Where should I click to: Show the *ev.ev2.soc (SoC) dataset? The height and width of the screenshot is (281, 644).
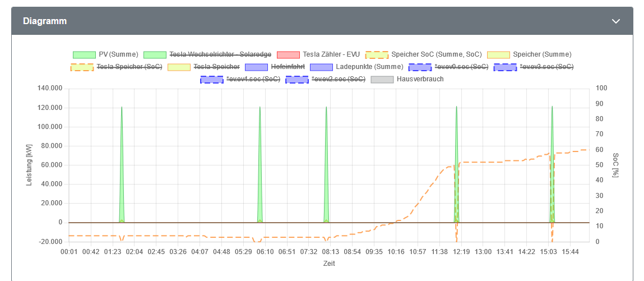point(339,79)
